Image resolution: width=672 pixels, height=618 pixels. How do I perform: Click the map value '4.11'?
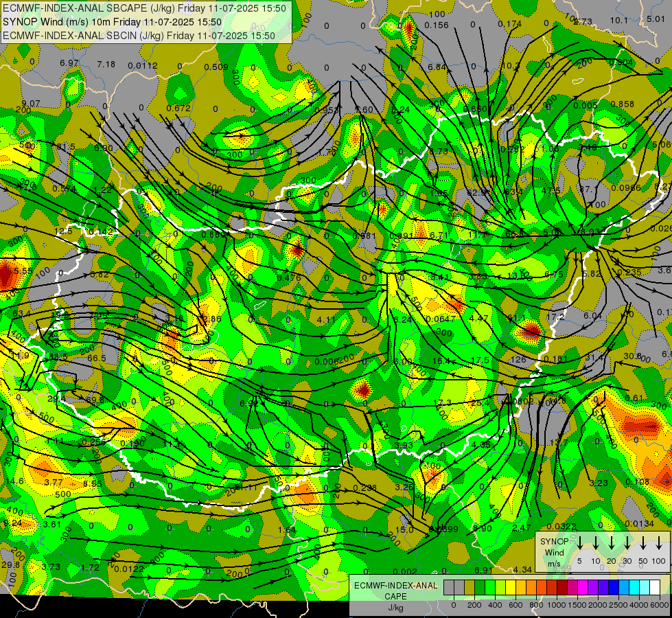click(326, 319)
